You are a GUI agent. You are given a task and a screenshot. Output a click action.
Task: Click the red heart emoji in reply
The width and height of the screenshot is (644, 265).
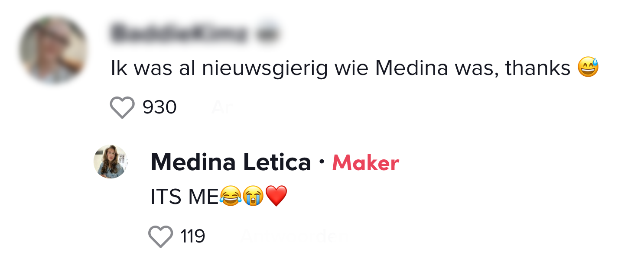276,197
